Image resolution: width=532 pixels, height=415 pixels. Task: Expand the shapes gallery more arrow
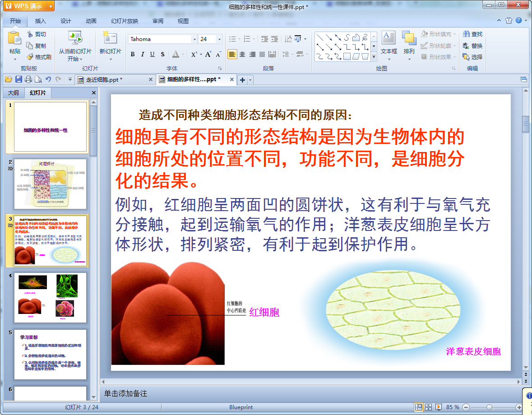point(374,57)
